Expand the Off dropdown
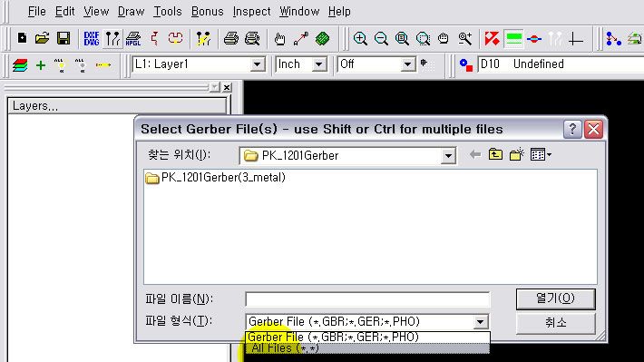This screenshot has width=644, height=362. (x=407, y=64)
